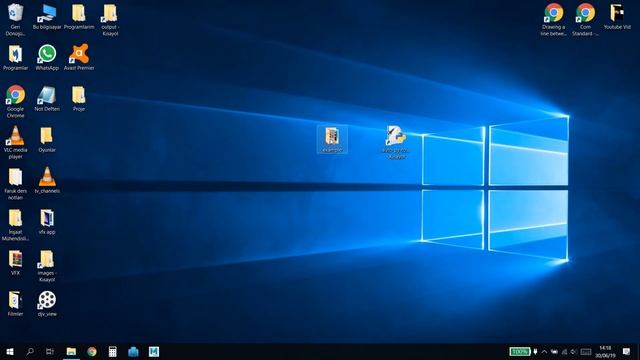Open File Explorer from the taskbar
The image size is (640, 360).
(71, 351)
